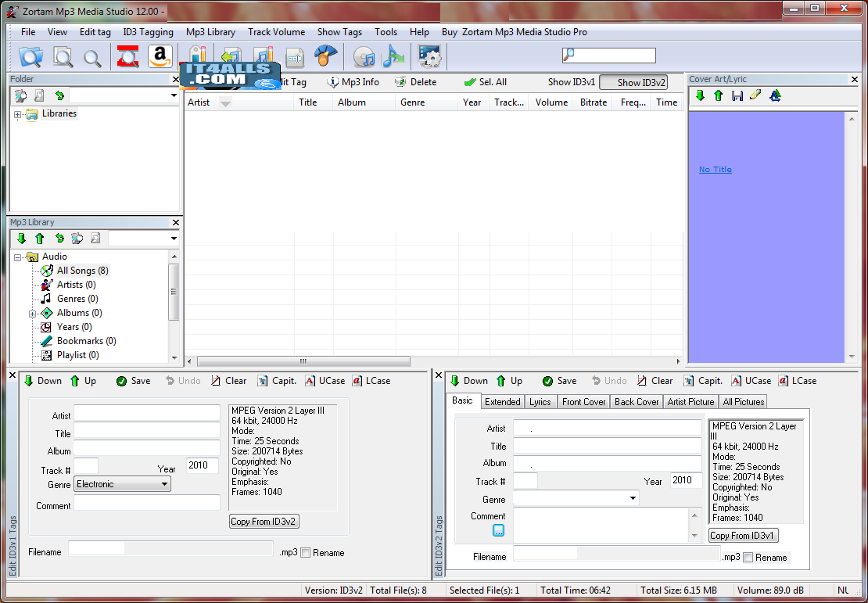868x603 pixels.
Task: Click the music note with green arrow icon
Action: coord(232,56)
